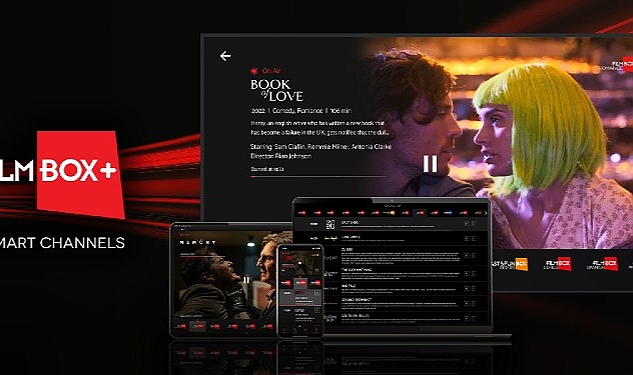Go back using the TV screen arrow

[225, 56]
